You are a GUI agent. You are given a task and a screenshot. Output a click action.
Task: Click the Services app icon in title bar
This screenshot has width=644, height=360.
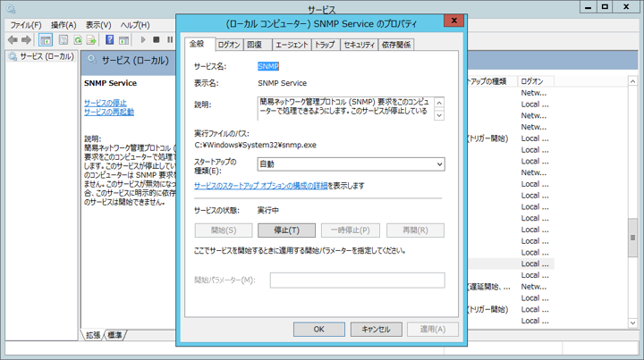10,8
